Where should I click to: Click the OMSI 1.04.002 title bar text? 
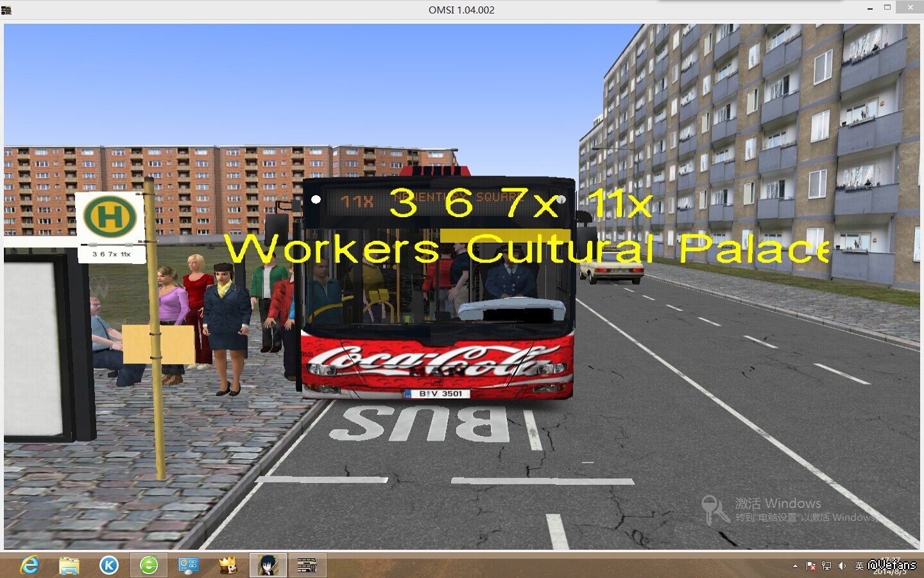(461, 10)
